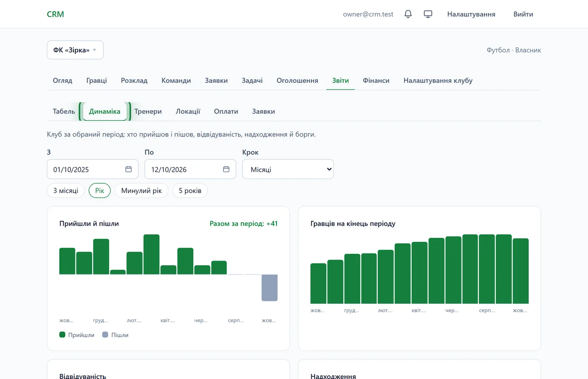Click the start date field 01/10/2025
Image resolution: width=588 pixels, height=379 pixels.
tap(93, 169)
